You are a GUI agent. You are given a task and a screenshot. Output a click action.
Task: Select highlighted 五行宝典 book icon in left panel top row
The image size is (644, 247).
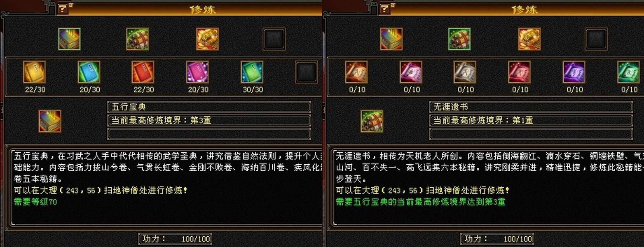coord(69,39)
